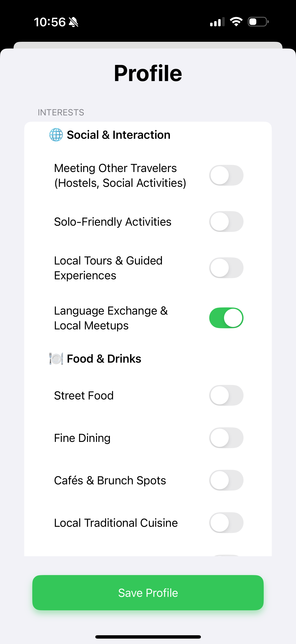Tap the muted bell icon in status bar
This screenshot has width=296, height=644.
click(74, 22)
